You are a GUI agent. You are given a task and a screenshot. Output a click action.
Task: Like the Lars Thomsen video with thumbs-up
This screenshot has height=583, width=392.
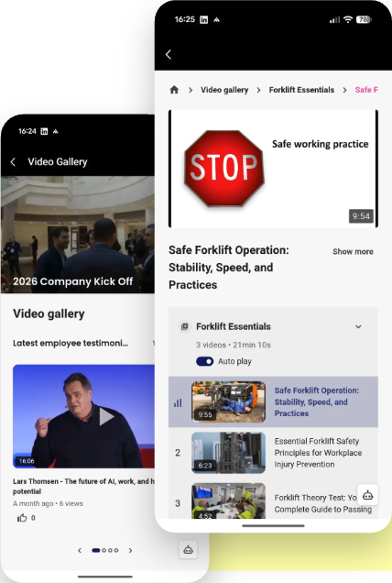point(22,518)
